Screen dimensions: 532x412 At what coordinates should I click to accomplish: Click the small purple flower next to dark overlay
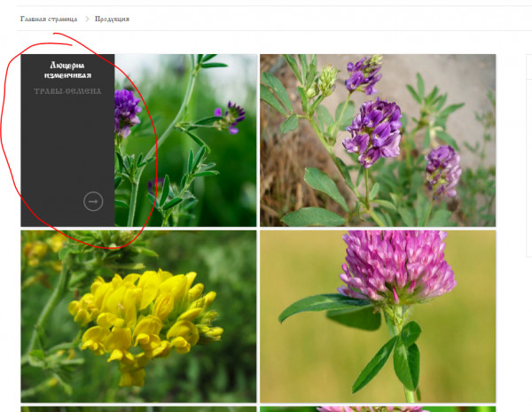click(127, 110)
